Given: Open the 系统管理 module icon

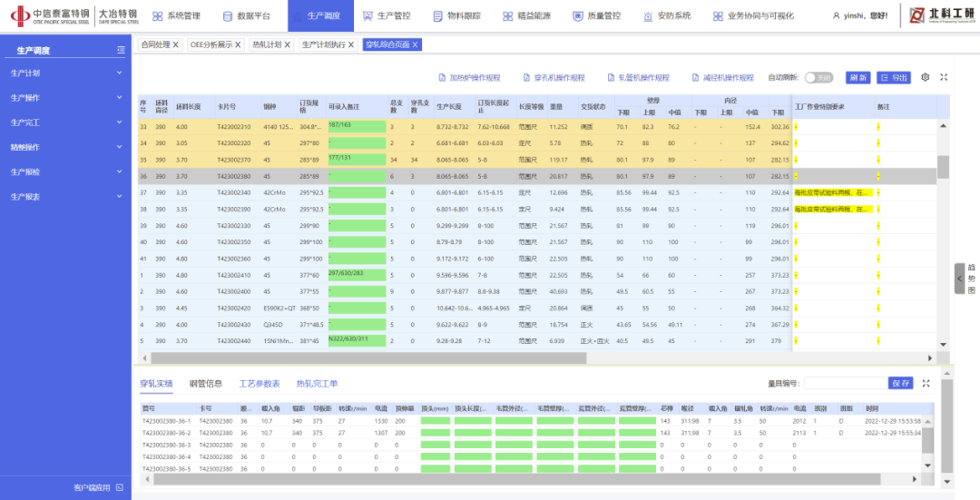Looking at the screenshot, I should tap(158, 15).
